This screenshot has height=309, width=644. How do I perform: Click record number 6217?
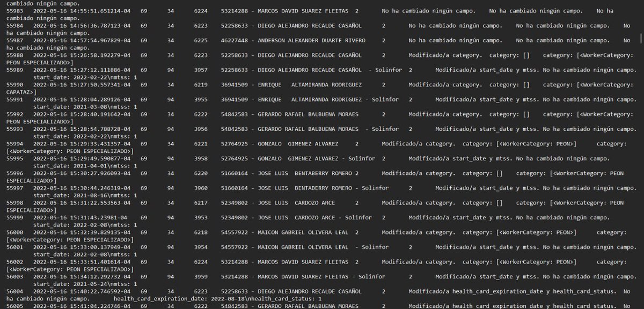pos(201,203)
